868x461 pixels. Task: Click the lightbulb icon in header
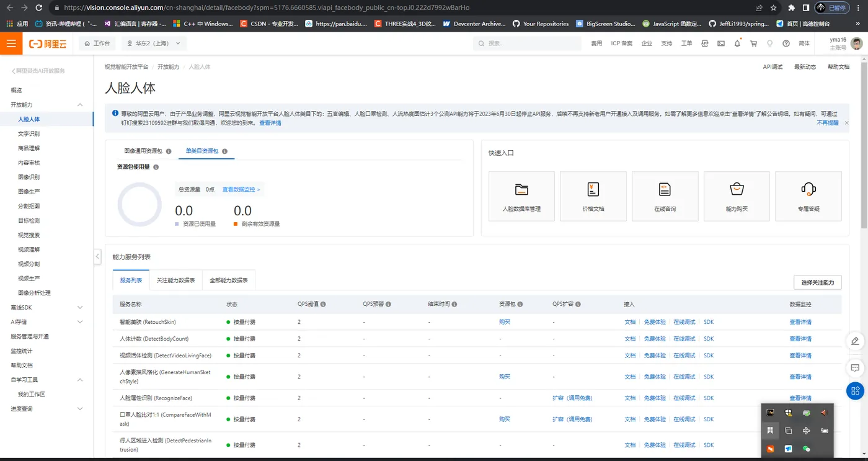click(x=770, y=43)
